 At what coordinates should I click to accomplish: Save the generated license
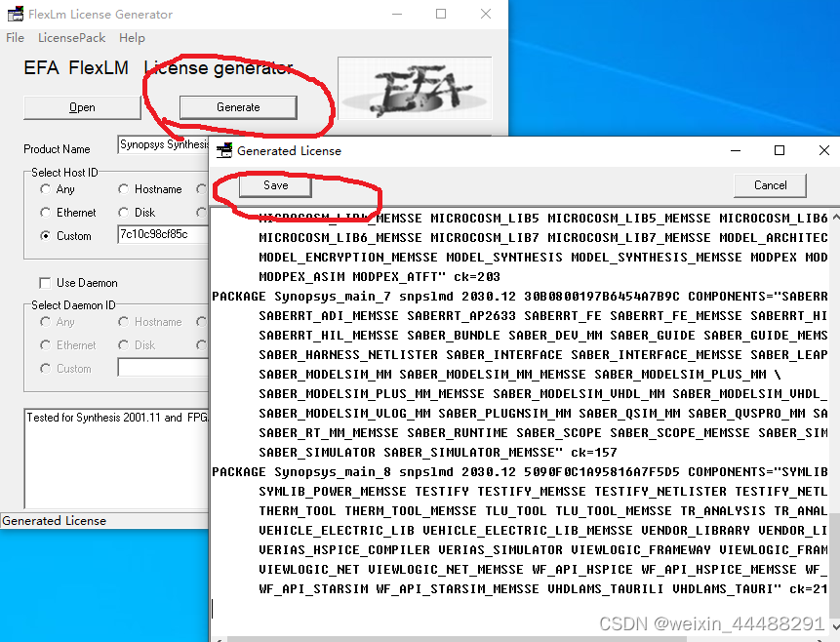click(275, 185)
